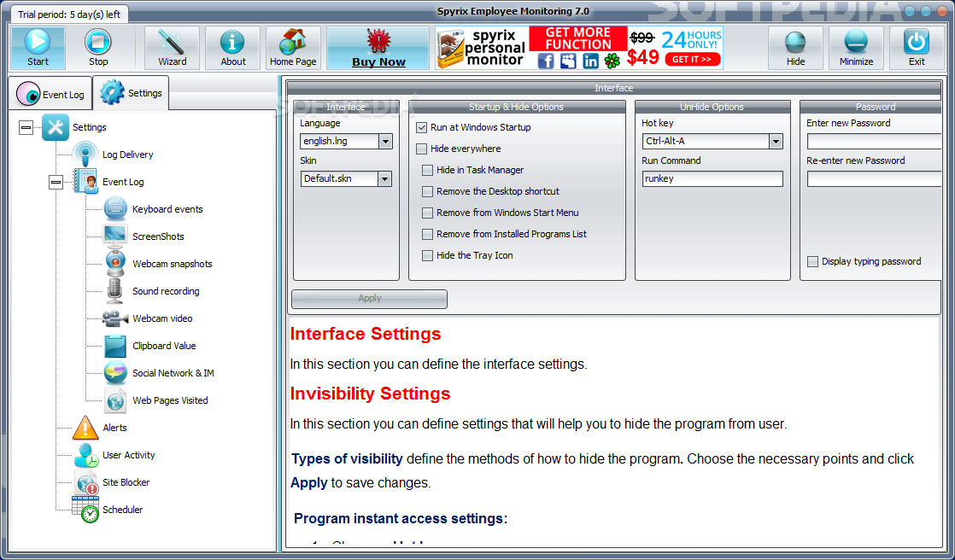The width and height of the screenshot is (955, 560).
Task: Click the Stop monitoring icon
Action: (97, 41)
